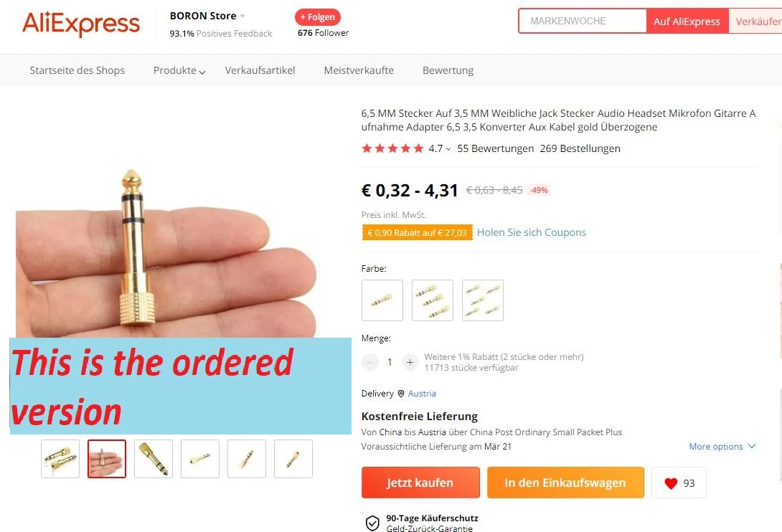Increase quantity with the plus button
The width and height of the screenshot is (782, 532).
410,363
